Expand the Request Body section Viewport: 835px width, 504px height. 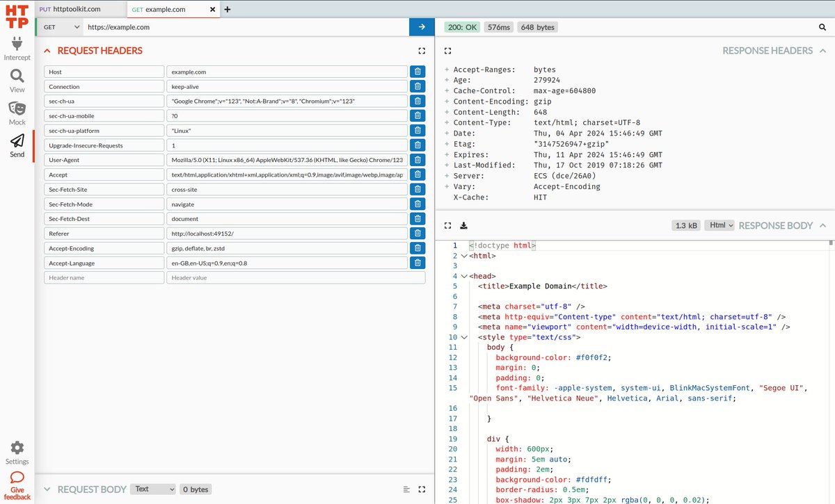pos(47,489)
